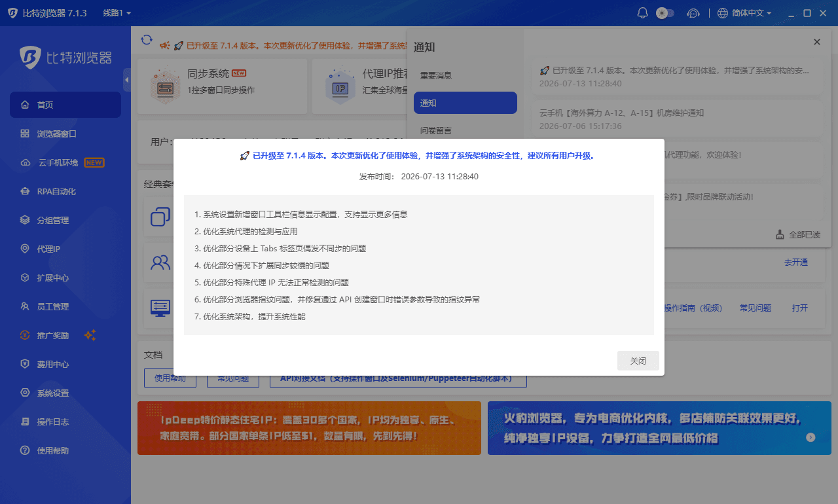The image size is (838, 504).
Task: Click the 代理IP推荐 card icon
Action: pyautogui.click(x=340, y=85)
